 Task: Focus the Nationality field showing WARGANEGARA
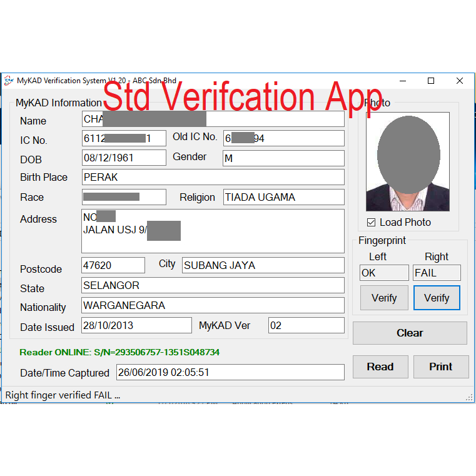(x=213, y=305)
